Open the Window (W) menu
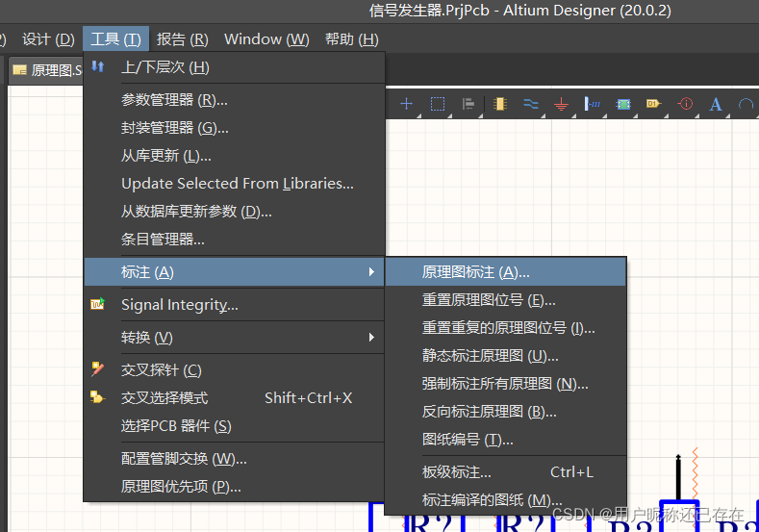759x532 pixels. click(266, 39)
